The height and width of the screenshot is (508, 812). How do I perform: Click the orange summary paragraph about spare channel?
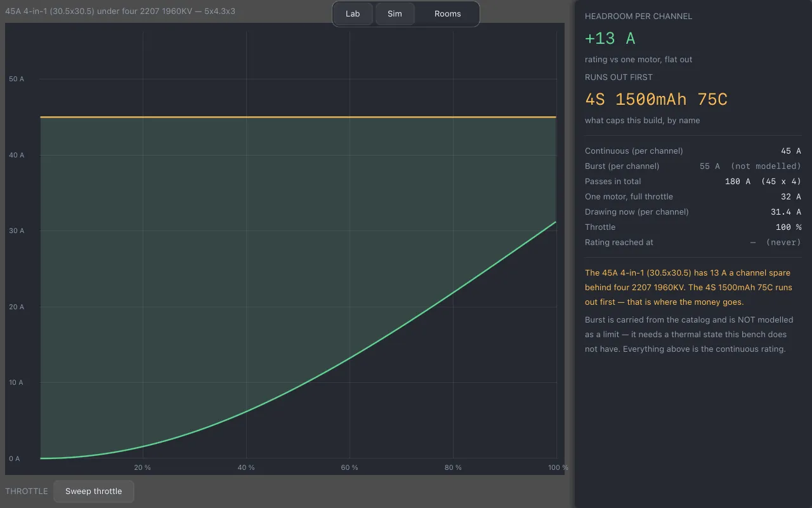pos(688,287)
